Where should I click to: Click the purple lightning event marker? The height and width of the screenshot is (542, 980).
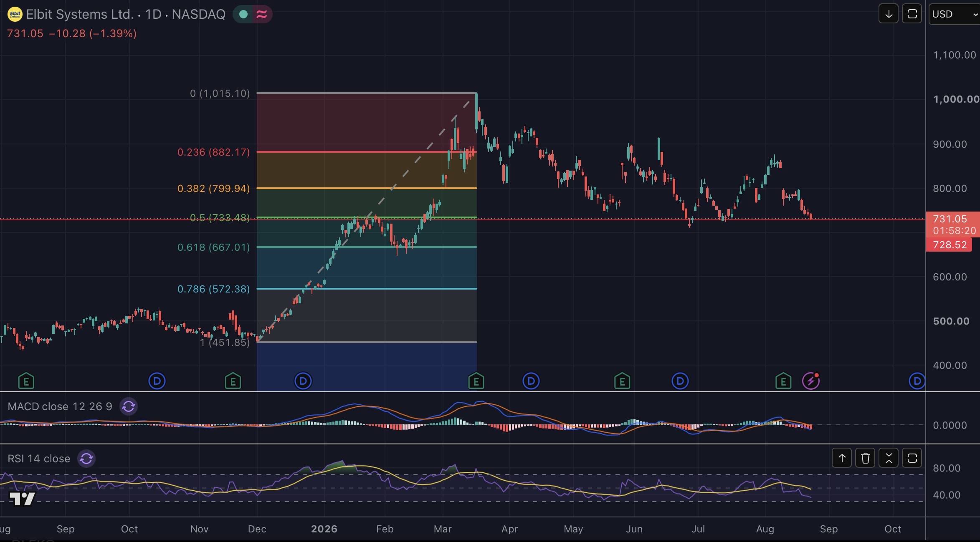pos(811,381)
